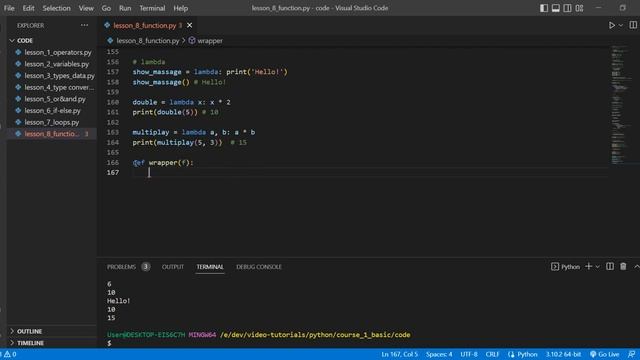Close lesson_8_function.py tab
The width and height of the screenshot is (640, 360).
click(x=189, y=25)
